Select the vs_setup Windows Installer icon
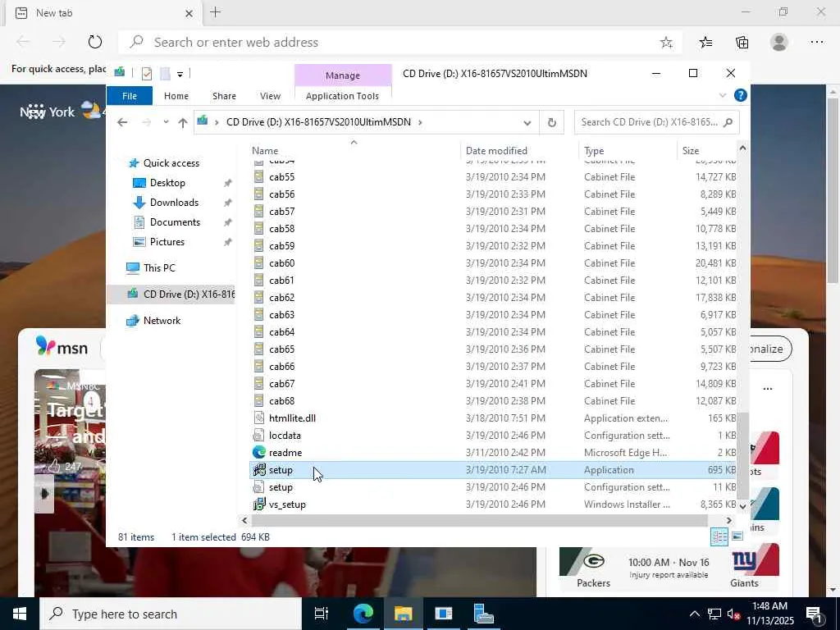The width and height of the screenshot is (840, 630). (259, 504)
